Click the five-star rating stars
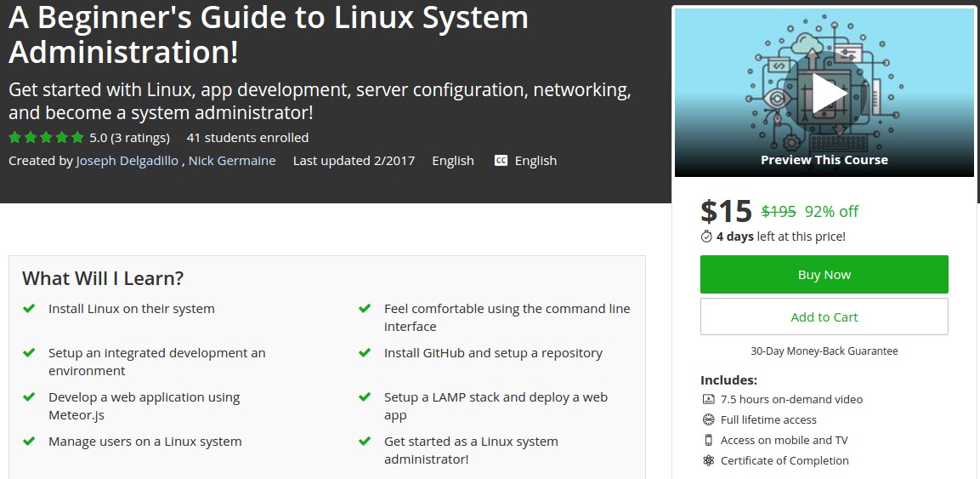The image size is (980, 479). coord(46,138)
